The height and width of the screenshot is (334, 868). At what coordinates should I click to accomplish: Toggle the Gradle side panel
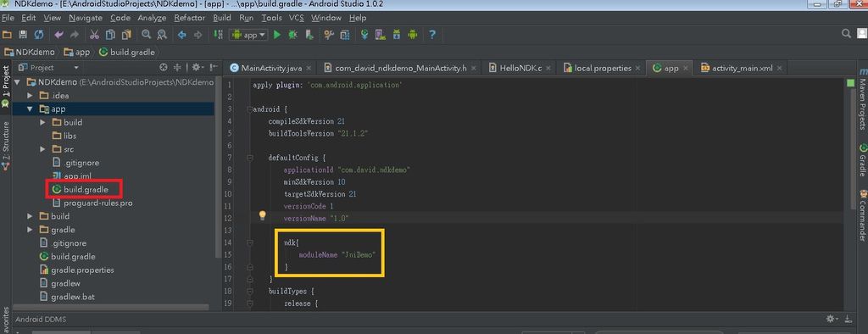click(x=862, y=160)
